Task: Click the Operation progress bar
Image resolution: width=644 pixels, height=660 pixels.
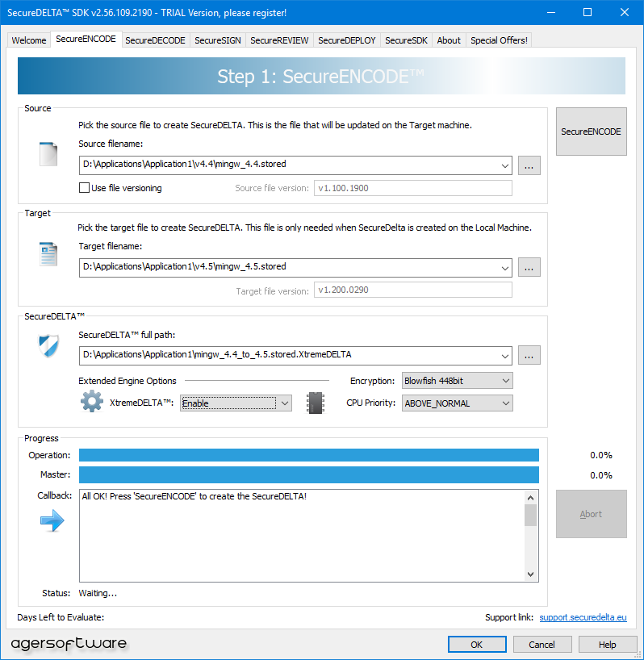Action: (309, 455)
